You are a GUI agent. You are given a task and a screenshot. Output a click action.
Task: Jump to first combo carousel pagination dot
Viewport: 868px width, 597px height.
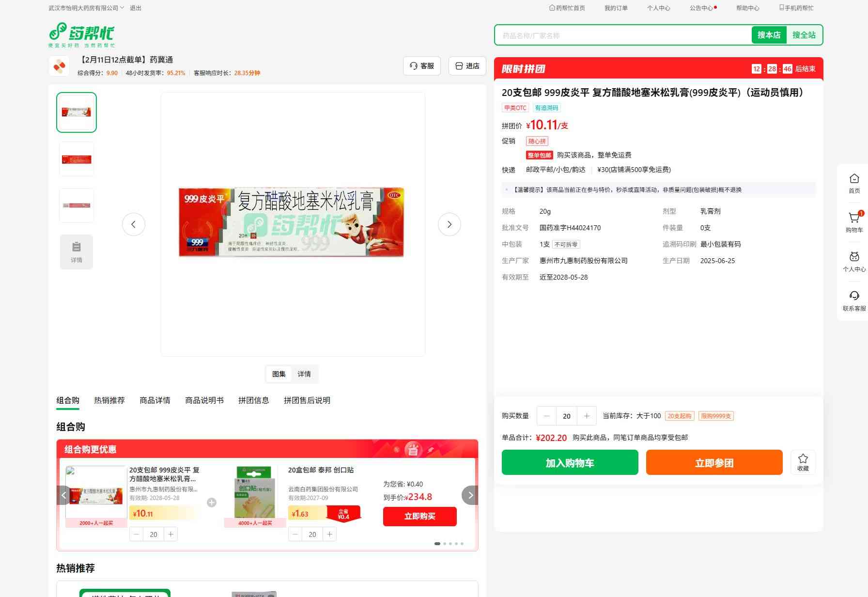tap(437, 544)
